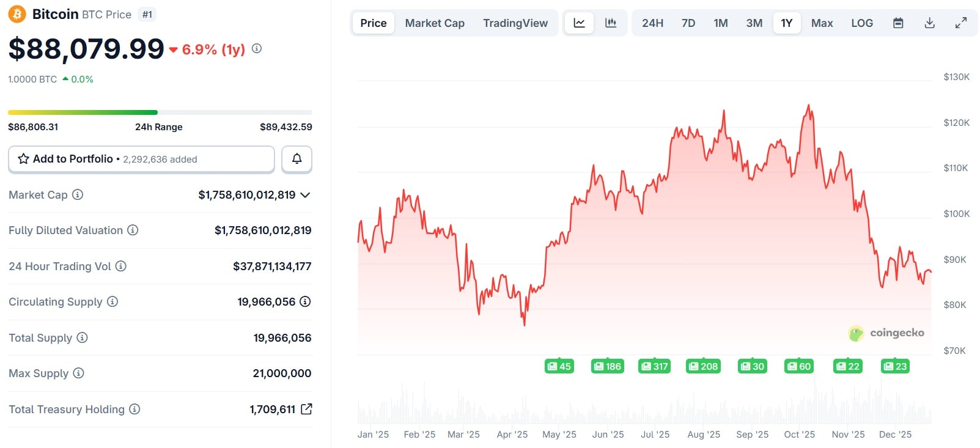Image resolution: width=980 pixels, height=448 pixels.
Task: Select the Max time range
Action: pyautogui.click(x=822, y=23)
